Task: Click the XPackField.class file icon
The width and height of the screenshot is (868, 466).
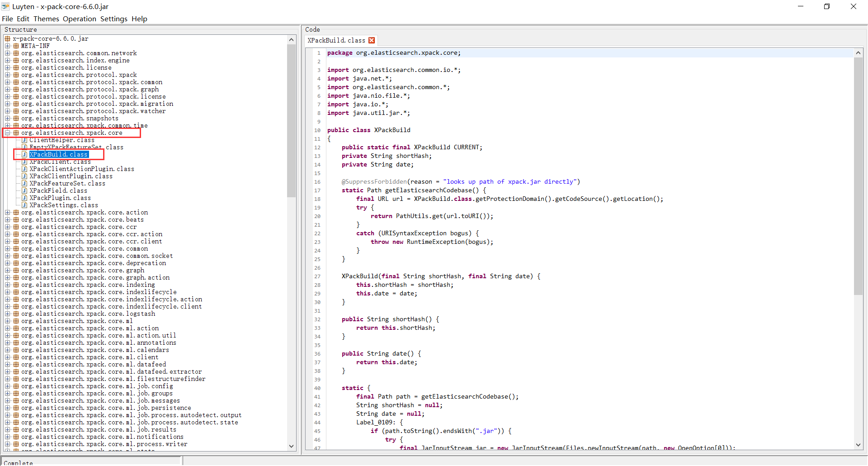Action: click(x=24, y=190)
